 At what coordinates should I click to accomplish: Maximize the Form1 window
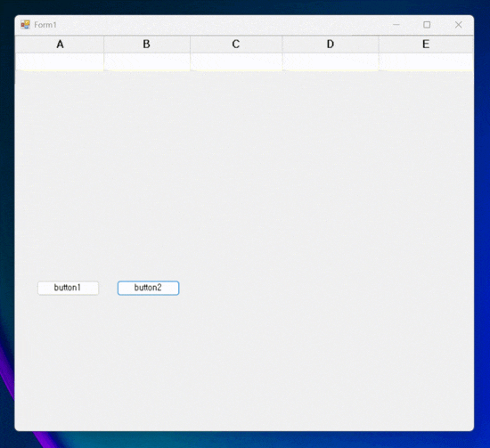tap(427, 25)
